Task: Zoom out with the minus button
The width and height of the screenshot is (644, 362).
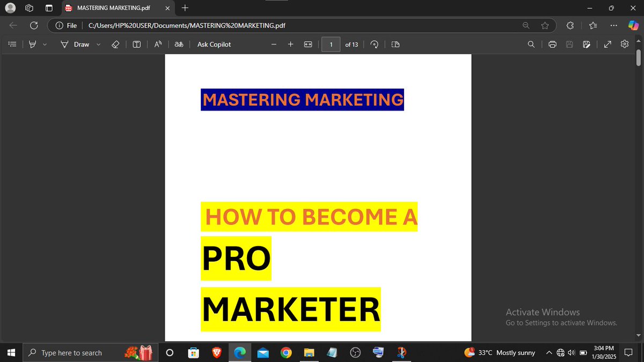Action: click(274, 45)
